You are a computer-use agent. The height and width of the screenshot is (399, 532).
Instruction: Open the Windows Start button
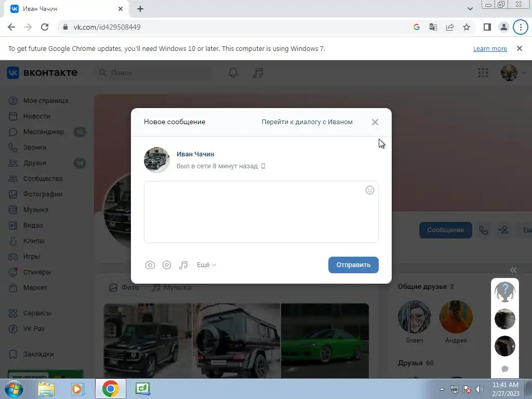tap(14, 389)
